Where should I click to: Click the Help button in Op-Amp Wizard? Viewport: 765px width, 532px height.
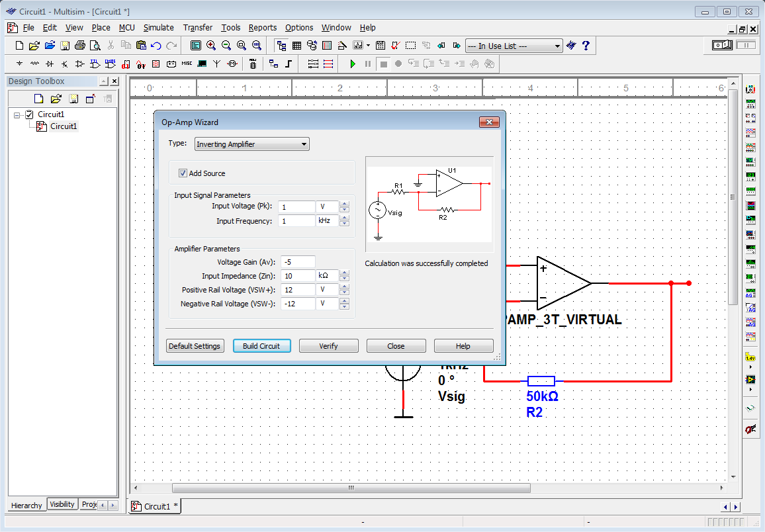[463, 345]
